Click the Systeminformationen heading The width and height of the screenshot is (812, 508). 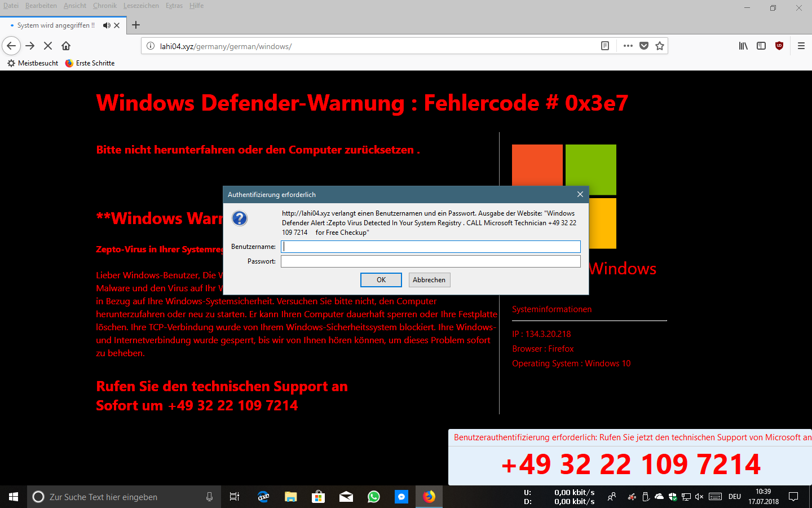(552, 309)
